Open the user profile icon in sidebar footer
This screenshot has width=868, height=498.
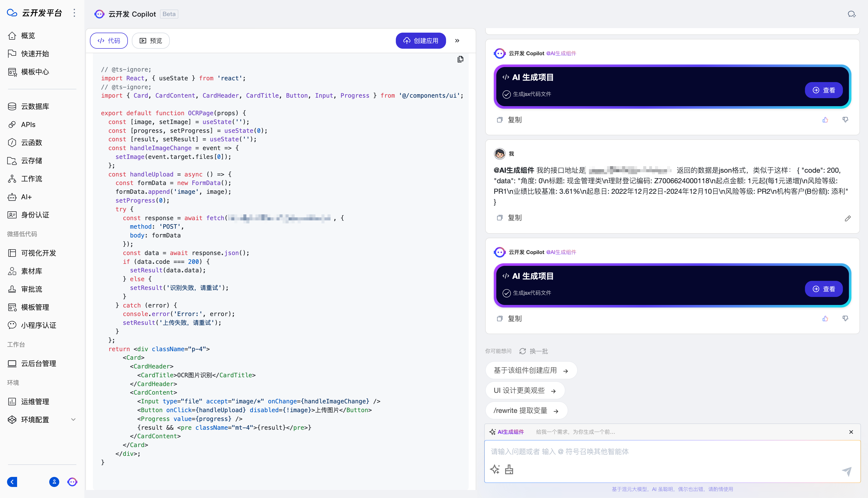pos(54,482)
